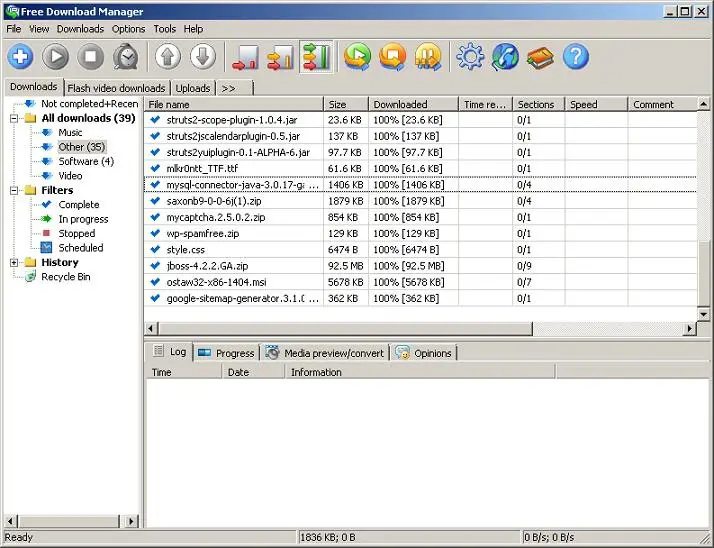The height and width of the screenshot is (548, 714).
Task: Click the Media preview/convert tab camera icon
Action: click(x=272, y=353)
